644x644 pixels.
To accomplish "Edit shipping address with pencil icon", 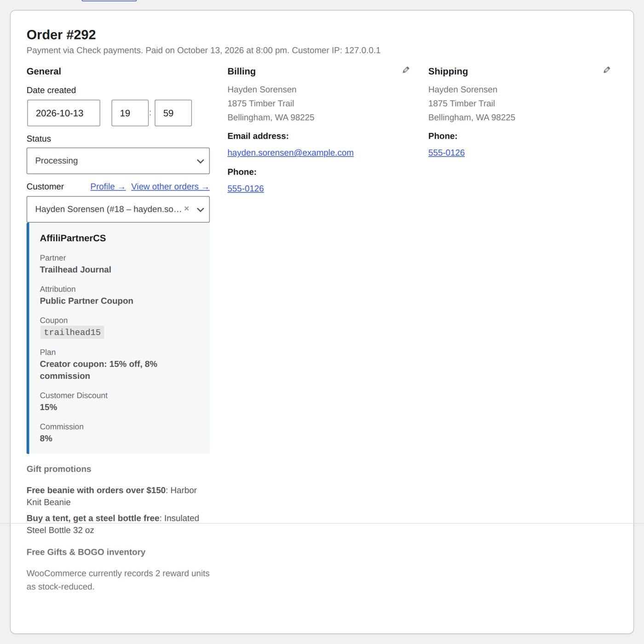I will point(607,70).
